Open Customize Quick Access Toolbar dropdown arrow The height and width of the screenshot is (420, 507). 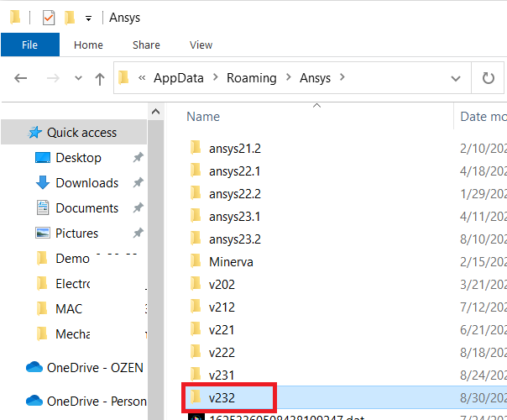coord(88,18)
